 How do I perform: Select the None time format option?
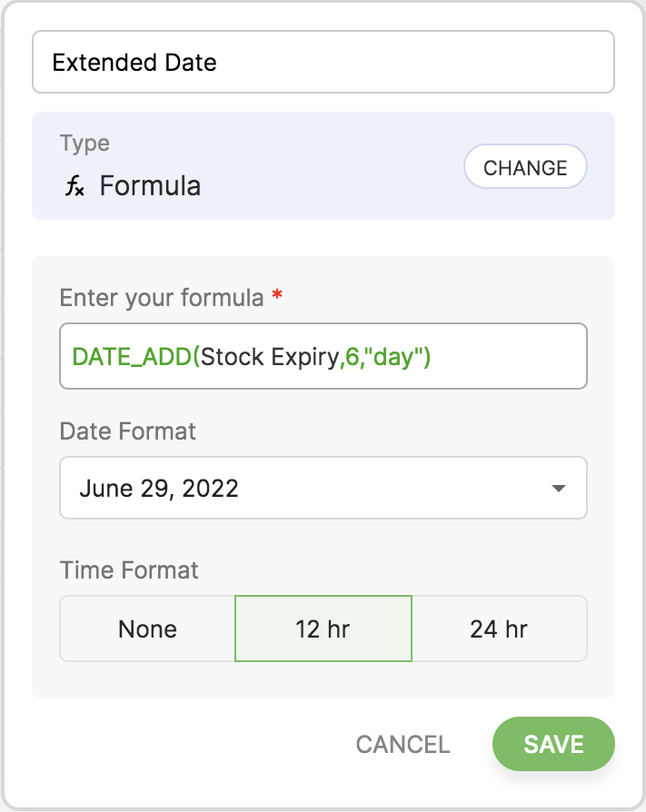[x=147, y=629]
